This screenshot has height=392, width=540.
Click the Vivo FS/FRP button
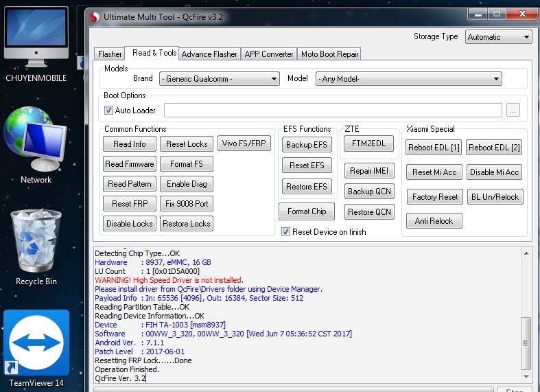pos(244,143)
